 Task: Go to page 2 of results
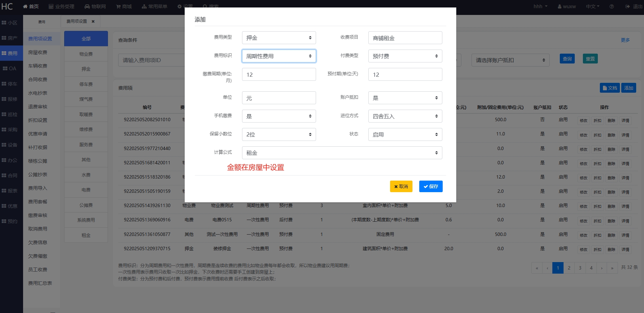pos(569,268)
